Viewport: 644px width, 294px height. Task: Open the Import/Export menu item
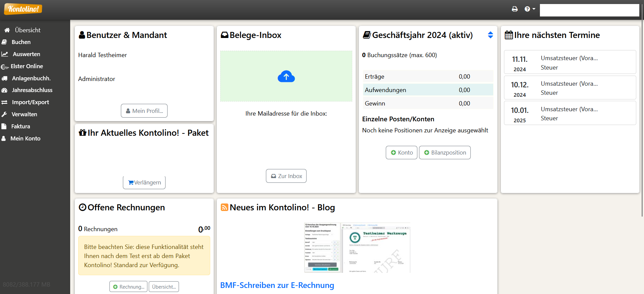30,102
